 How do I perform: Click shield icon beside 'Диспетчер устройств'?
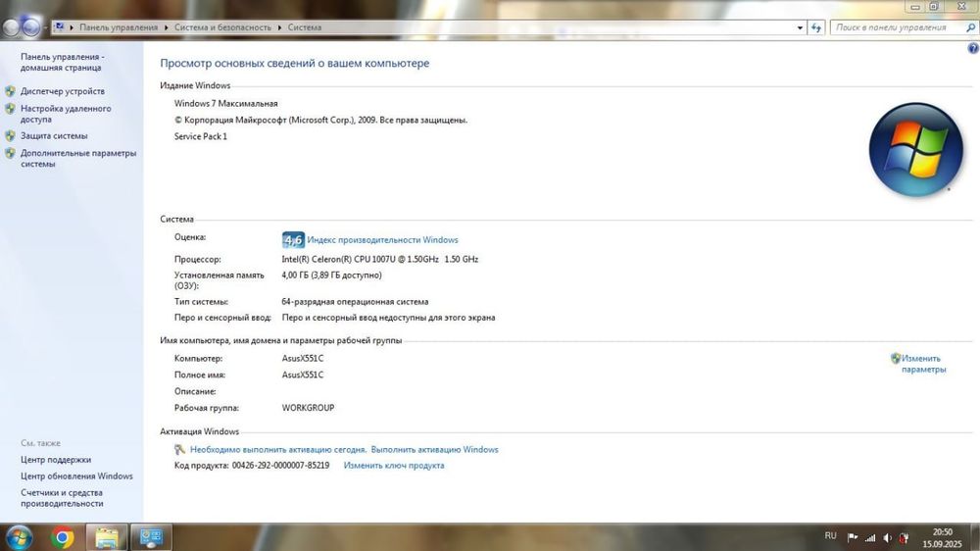click(x=10, y=91)
